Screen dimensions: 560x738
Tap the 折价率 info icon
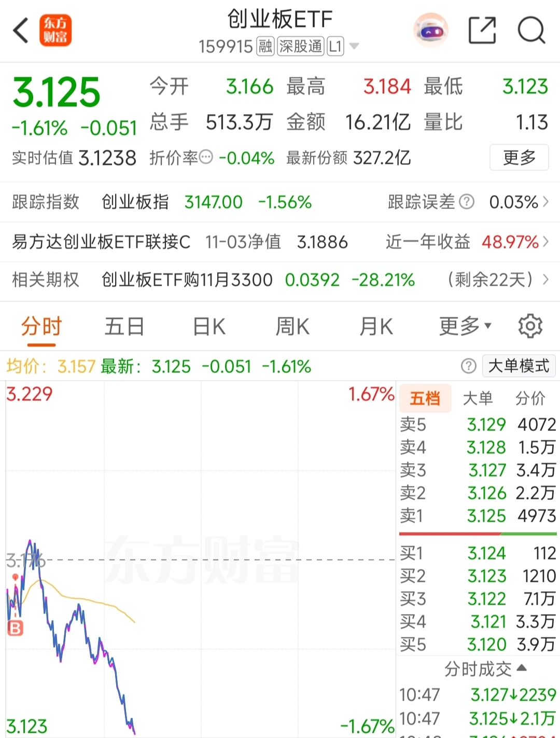pyautogui.click(x=206, y=157)
